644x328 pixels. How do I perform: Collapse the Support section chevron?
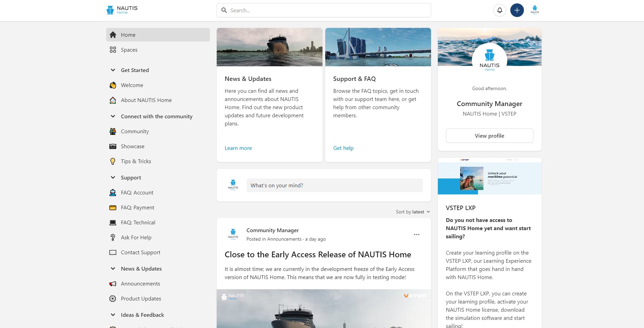click(x=113, y=177)
